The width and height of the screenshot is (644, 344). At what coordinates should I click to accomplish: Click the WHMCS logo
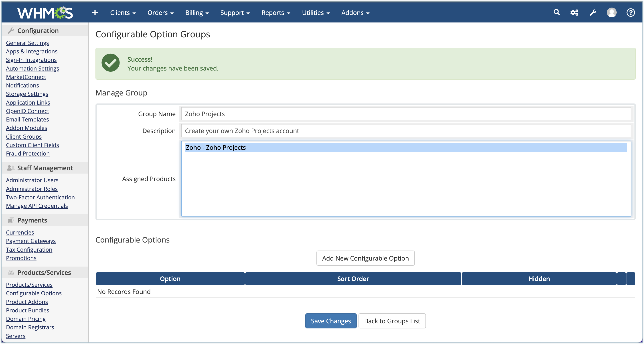point(45,13)
